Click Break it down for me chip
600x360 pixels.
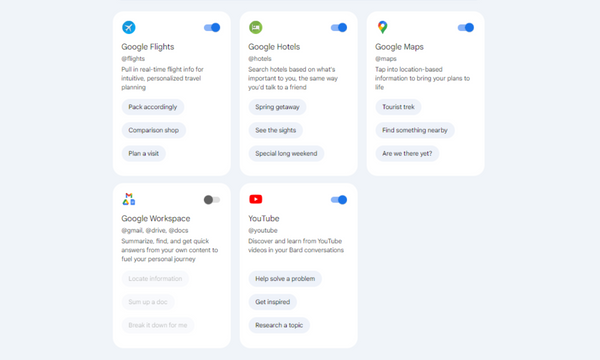point(158,325)
